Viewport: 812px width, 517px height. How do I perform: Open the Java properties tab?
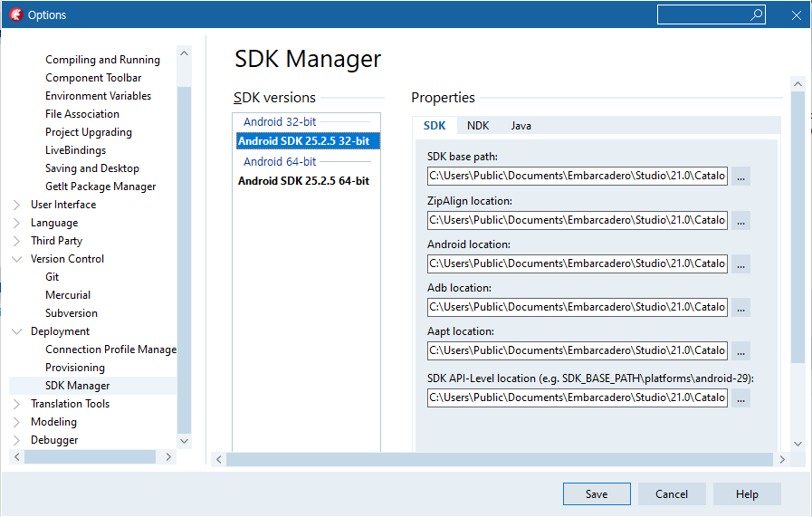(521, 126)
